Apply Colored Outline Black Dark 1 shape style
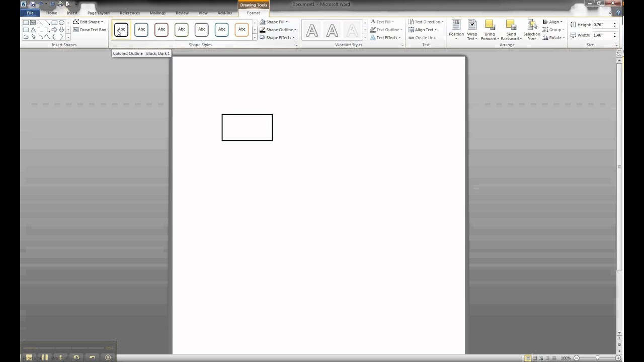Screen dimensions: 644x362 pyautogui.click(x=121, y=29)
